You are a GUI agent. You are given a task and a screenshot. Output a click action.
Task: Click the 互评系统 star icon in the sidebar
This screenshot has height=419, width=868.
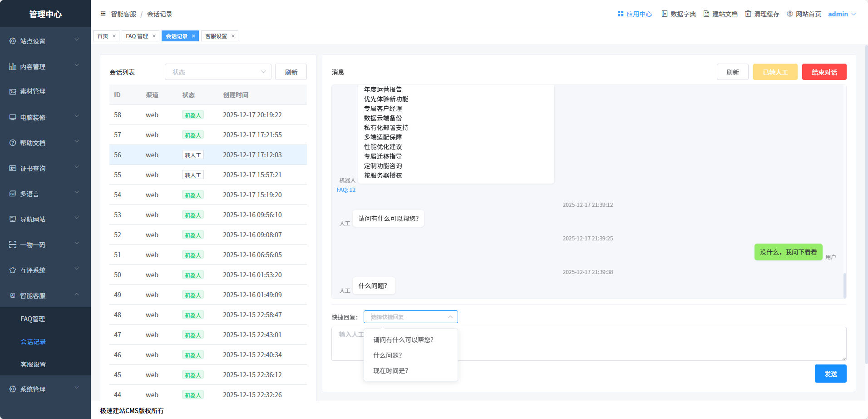coord(13,270)
